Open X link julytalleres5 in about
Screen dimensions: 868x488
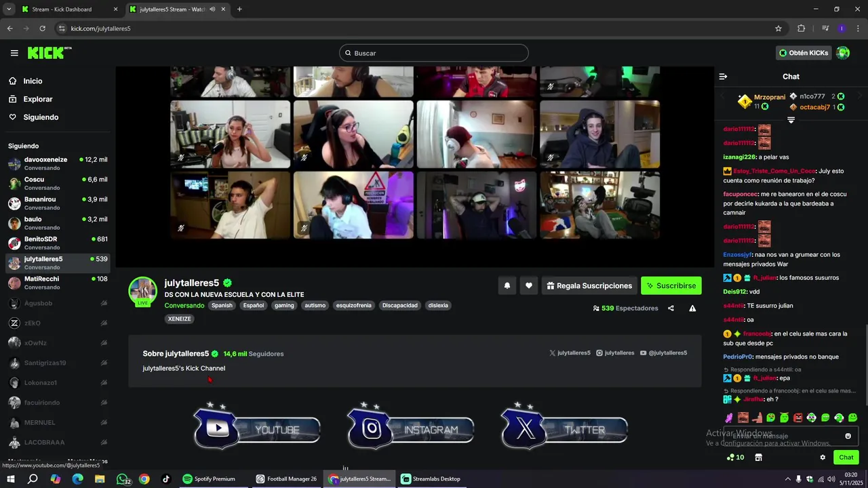tap(570, 353)
